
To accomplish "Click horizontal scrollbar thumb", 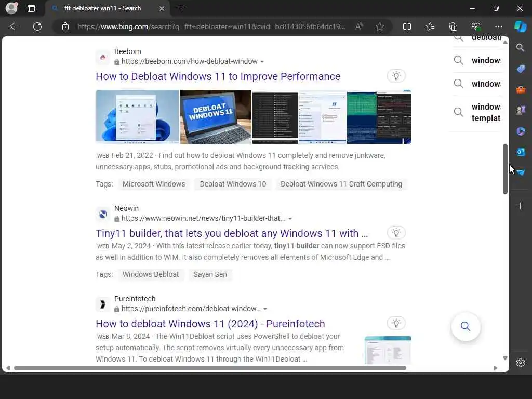I will pos(210,368).
